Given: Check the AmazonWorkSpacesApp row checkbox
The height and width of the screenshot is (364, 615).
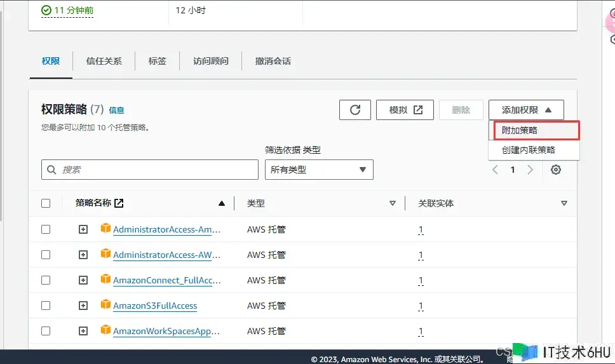Looking at the screenshot, I should click(x=46, y=331).
